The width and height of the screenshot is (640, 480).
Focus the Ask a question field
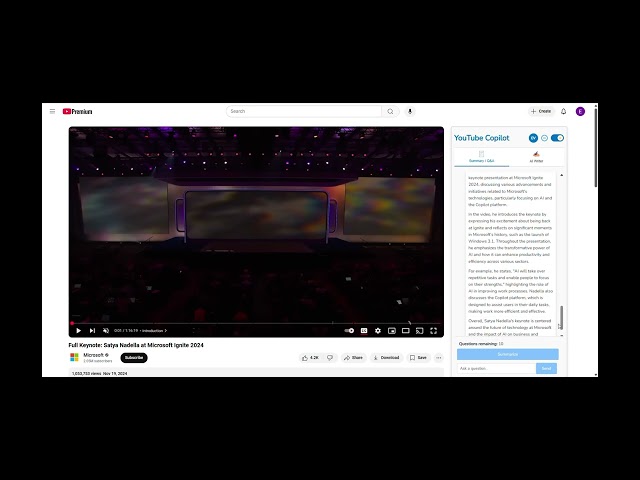[x=496, y=368]
